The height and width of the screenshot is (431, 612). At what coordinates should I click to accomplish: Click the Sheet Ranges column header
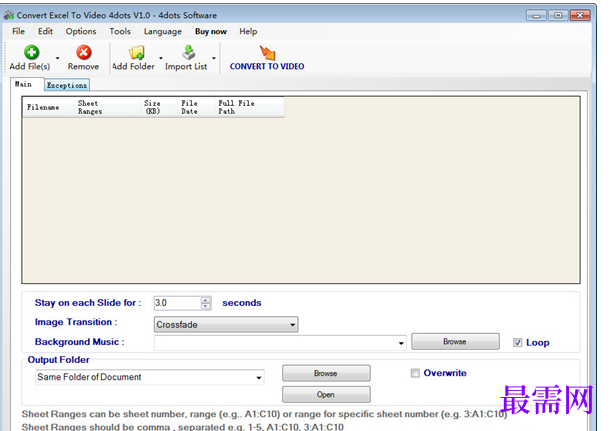[x=107, y=107]
